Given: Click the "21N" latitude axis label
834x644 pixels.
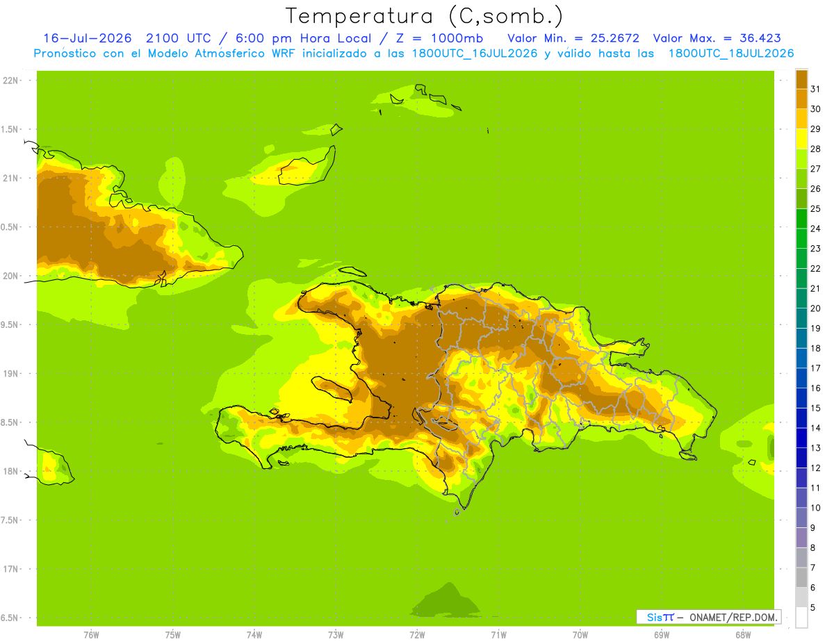Looking at the screenshot, I should pos(10,178).
